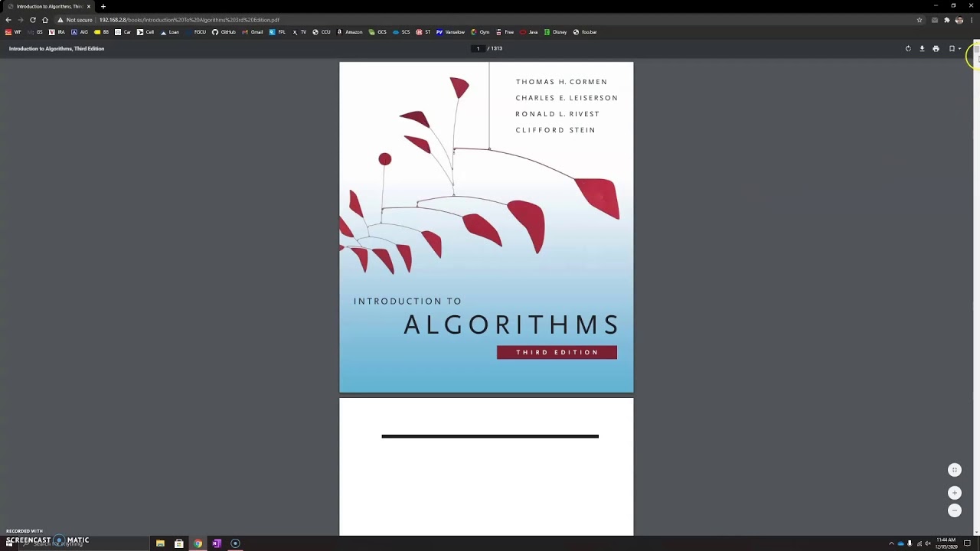This screenshot has height=551, width=980.
Task: Fit the PDF page to screen
Action: (x=954, y=470)
